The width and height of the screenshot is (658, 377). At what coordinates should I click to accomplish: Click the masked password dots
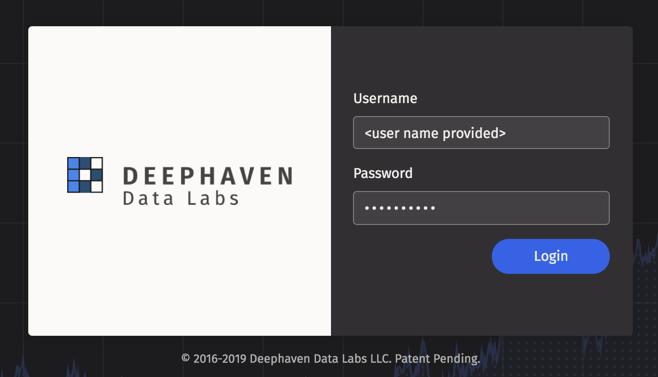pos(400,208)
